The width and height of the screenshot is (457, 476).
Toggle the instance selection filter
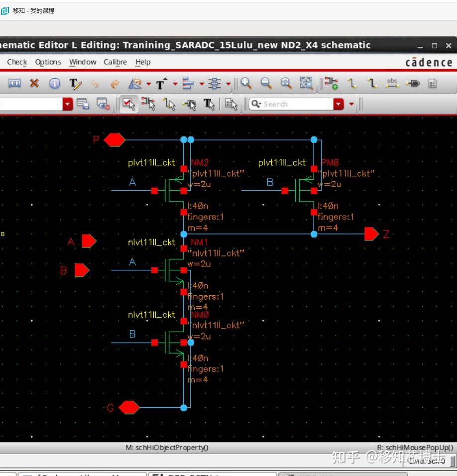[x=148, y=104]
